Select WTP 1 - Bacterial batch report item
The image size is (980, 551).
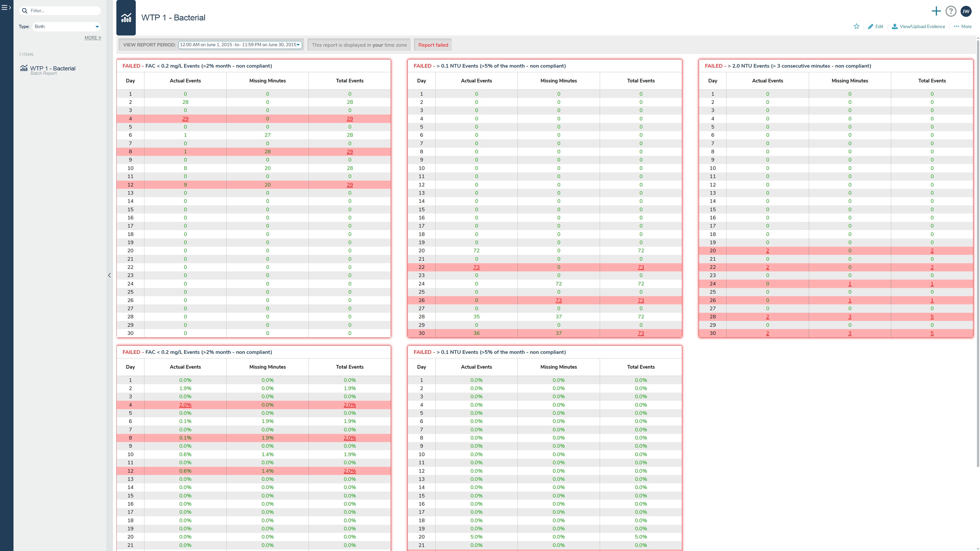[53, 69]
